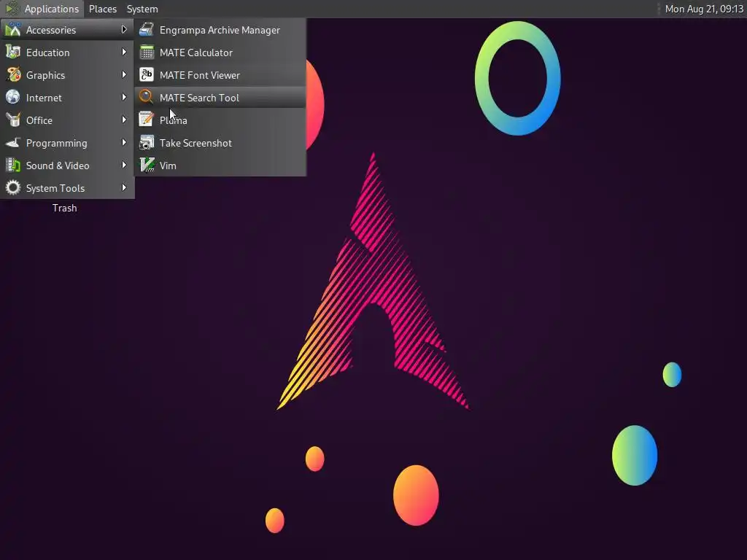Click the Accessories scissors icon

tap(13, 29)
